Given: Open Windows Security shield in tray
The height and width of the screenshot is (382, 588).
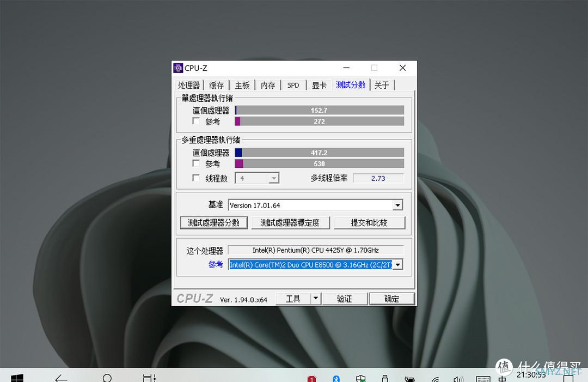Looking at the screenshot, I should pos(361,379).
